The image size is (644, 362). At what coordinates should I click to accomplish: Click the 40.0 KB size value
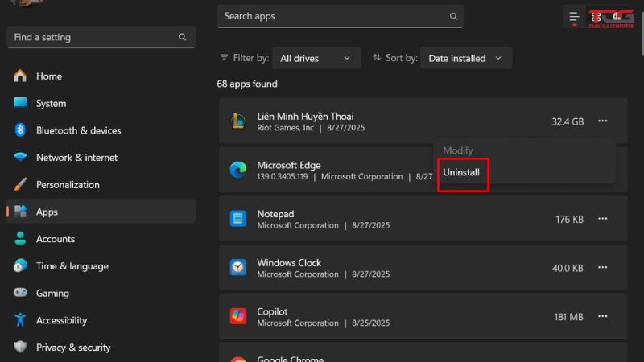click(x=568, y=268)
